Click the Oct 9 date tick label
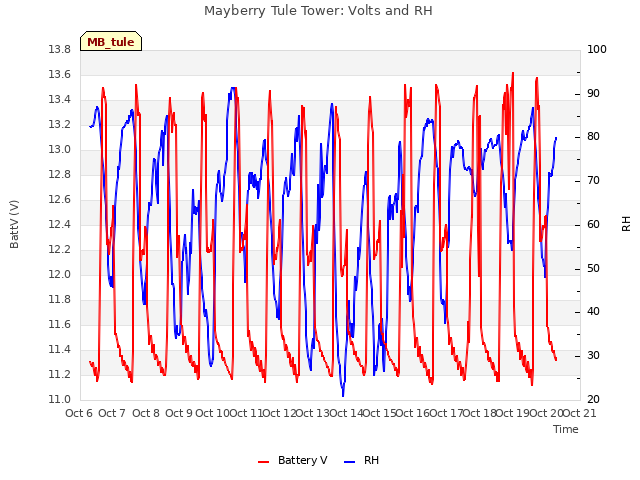This screenshot has height=480, width=640. (x=179, y=413)
